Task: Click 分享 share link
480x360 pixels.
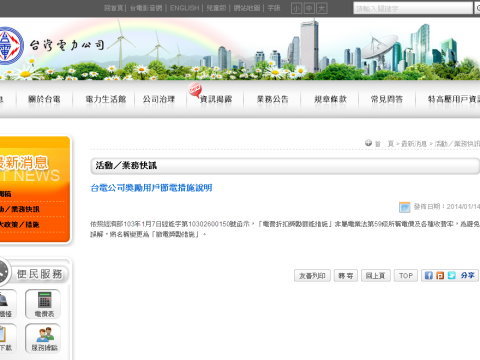Action: [468, 275]
